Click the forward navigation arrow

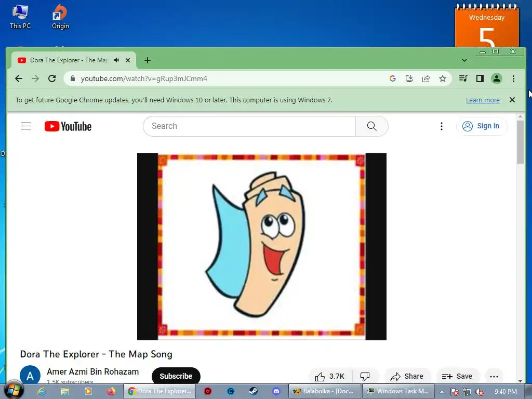coord(35,79)
